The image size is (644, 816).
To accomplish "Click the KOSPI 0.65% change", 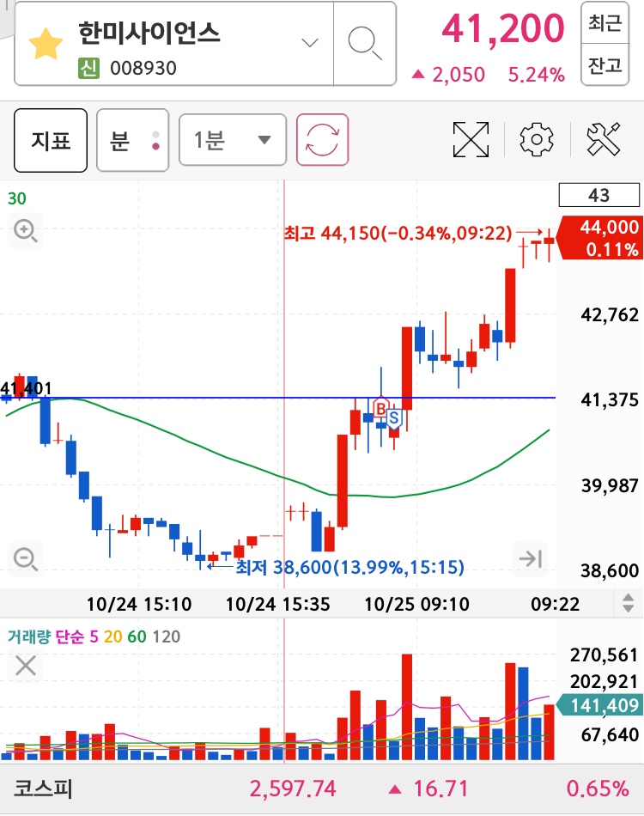I will (x=598, y=789).
